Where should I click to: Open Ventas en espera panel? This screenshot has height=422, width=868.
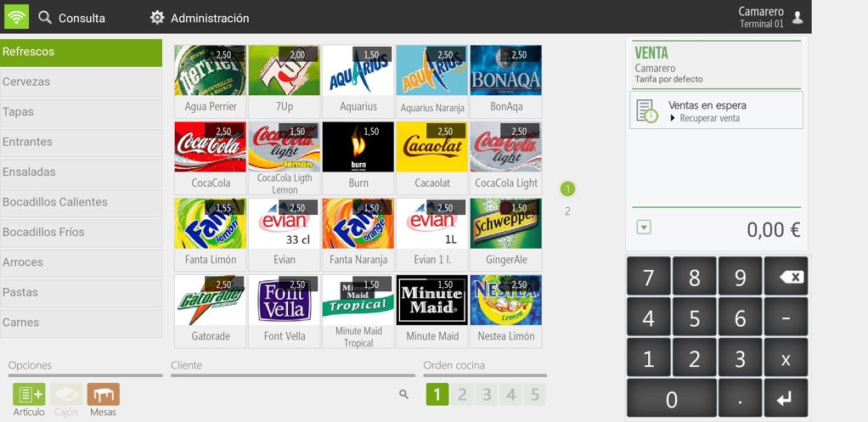point(716,110)
